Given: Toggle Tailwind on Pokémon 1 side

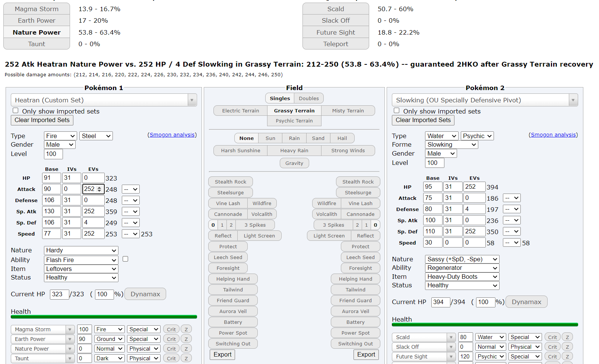Looking at the screenshot, I should tap(233, 290).
